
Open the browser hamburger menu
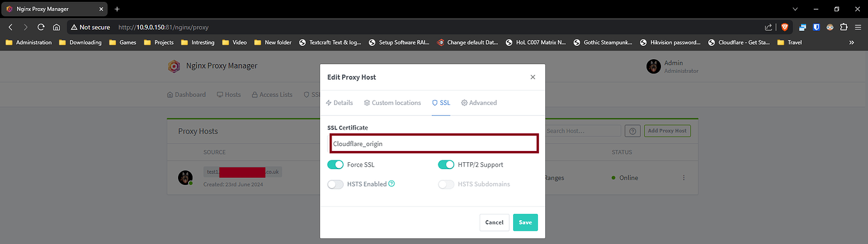(858, 27)
